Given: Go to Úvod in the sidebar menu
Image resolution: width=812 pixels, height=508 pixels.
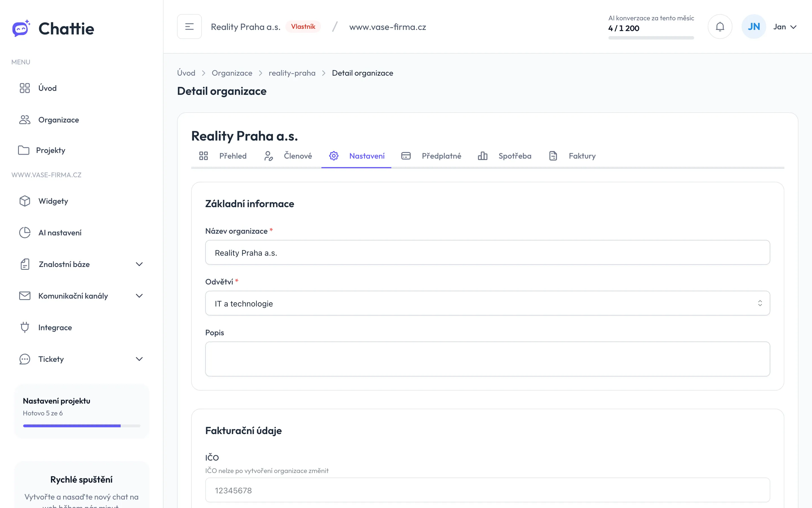Looking at the screenshot, I should pyautogui.click(x=81, y=88).
